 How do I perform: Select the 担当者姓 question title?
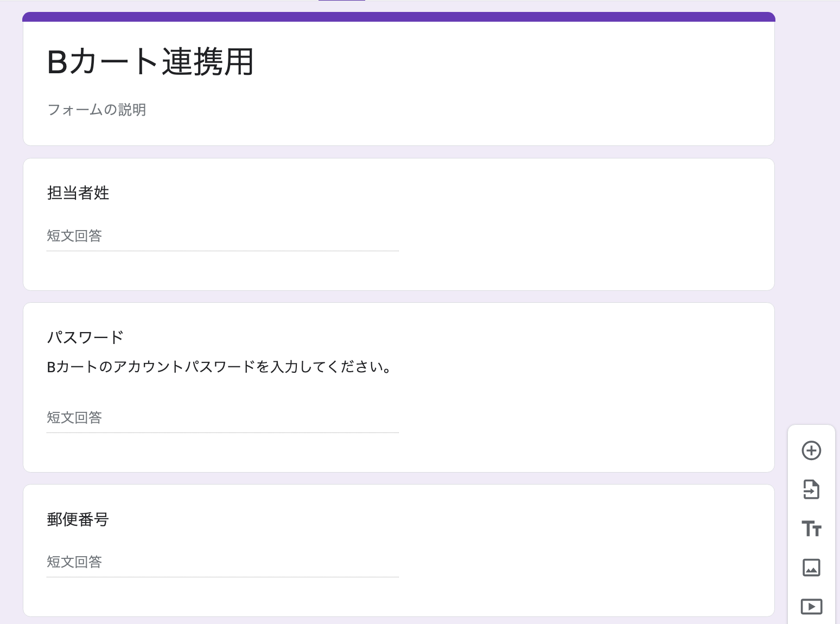tap(78, 193)
